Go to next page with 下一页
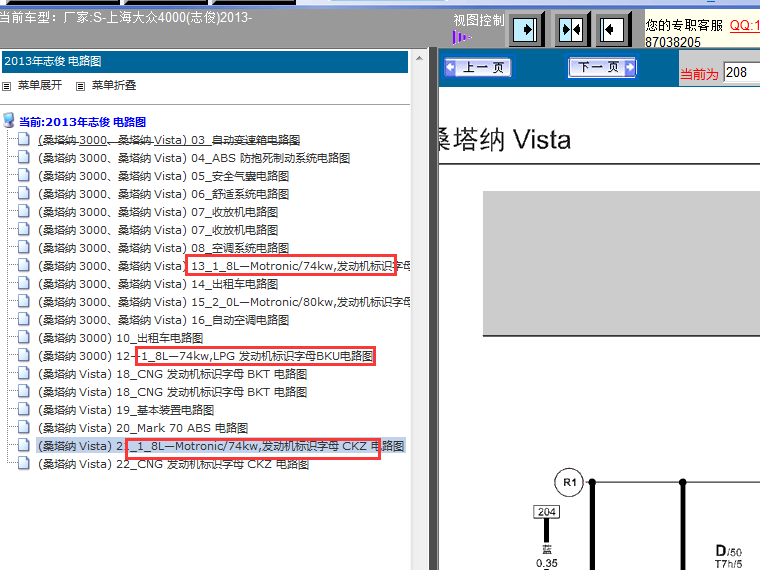The height and width of the screenshot is (570, 760). click(602, 67)
